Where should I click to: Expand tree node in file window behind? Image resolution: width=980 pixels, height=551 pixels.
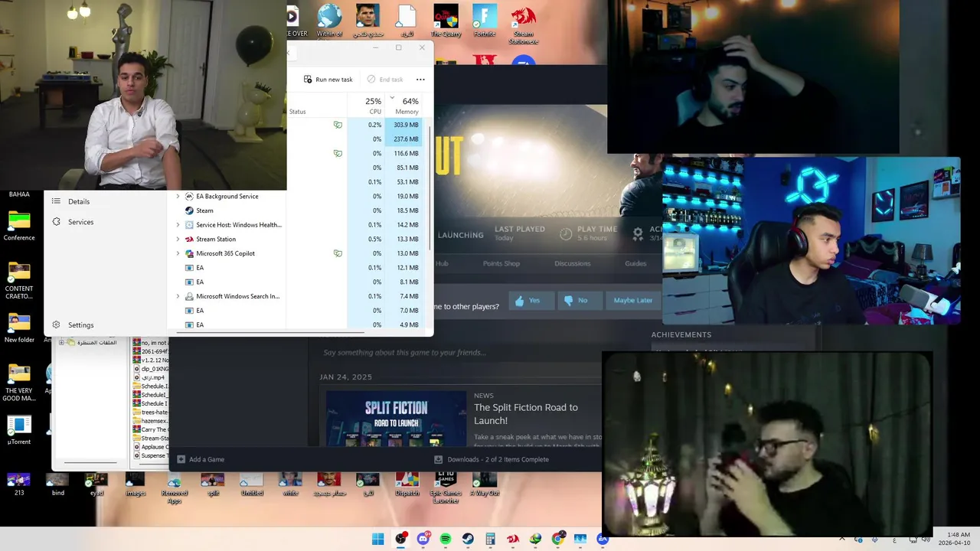coord(62,342)
